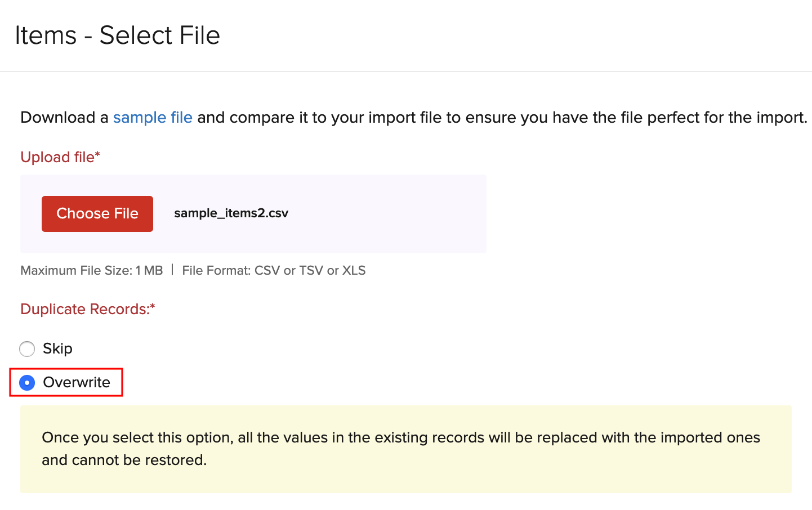Click empty space in the upload box
The height and width of the screenshot is (510, 812).
click(389, 214)
